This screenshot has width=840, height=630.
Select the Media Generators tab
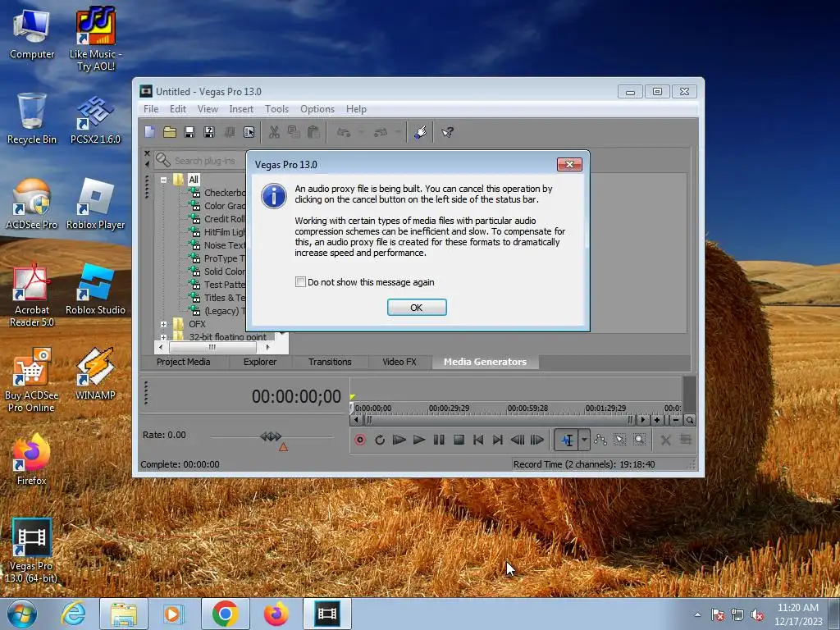[x=485, y=362]
